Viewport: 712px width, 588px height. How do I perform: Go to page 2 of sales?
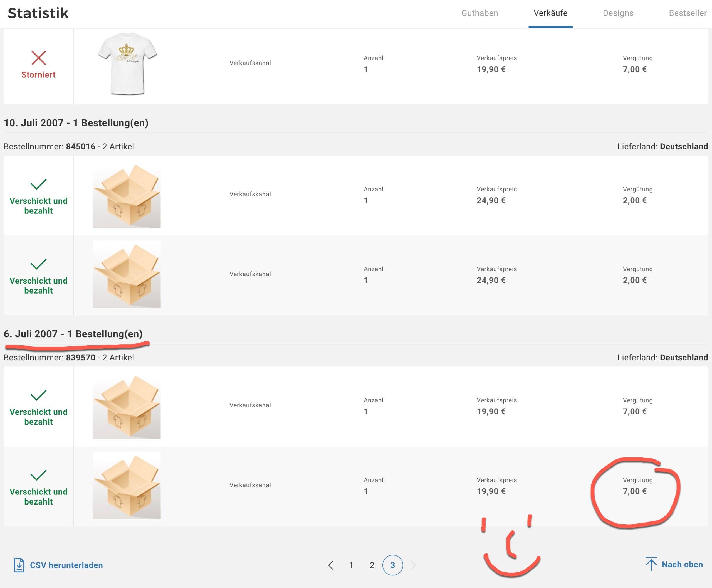click(372, 565)
